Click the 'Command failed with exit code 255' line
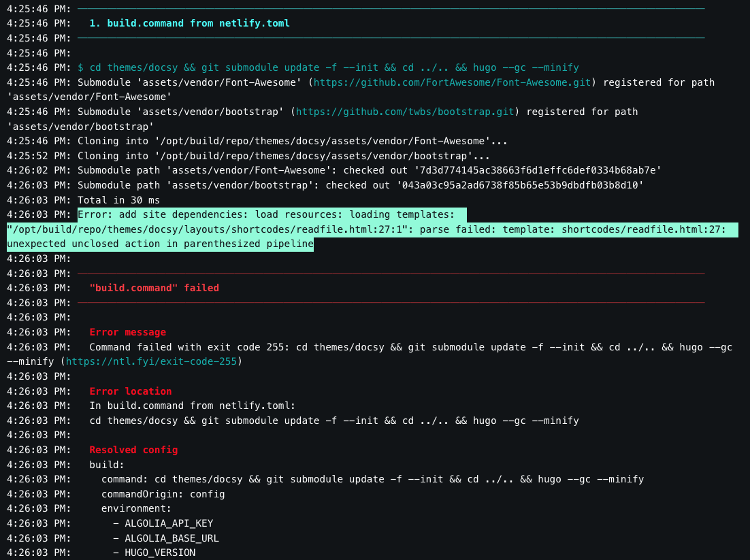 370,355
